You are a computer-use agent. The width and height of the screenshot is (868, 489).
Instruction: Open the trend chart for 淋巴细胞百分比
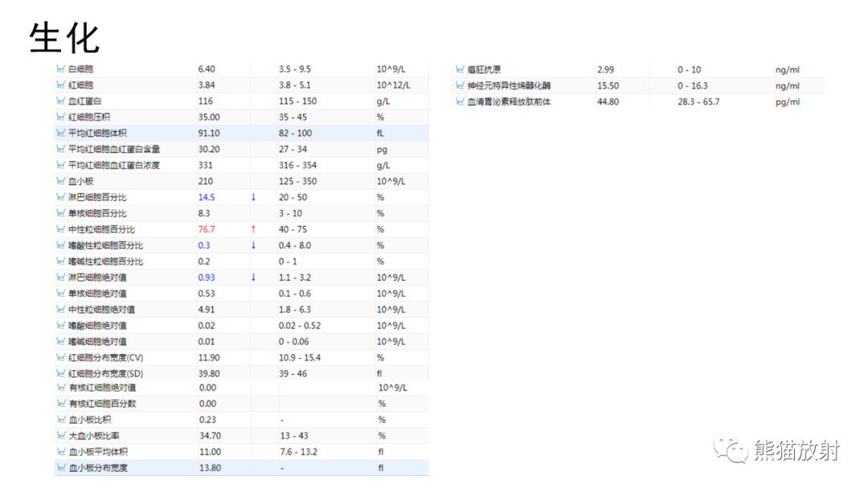[x=62, y=197]
